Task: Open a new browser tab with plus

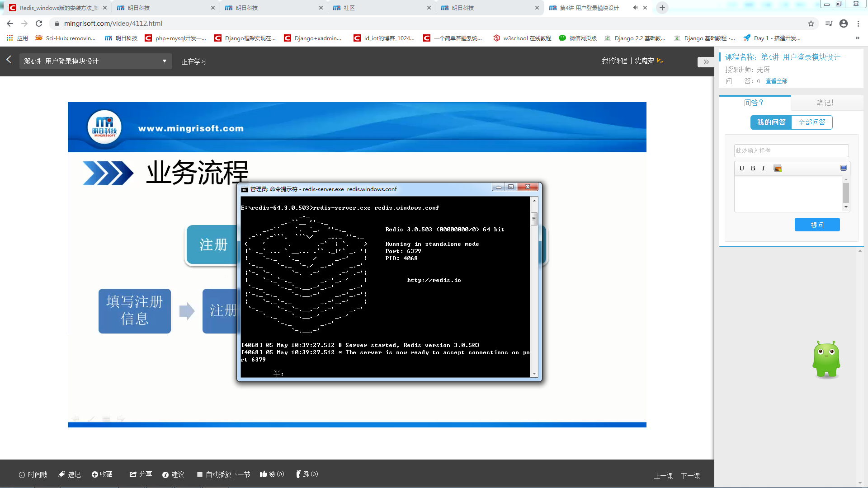Action: coord(662,8)
